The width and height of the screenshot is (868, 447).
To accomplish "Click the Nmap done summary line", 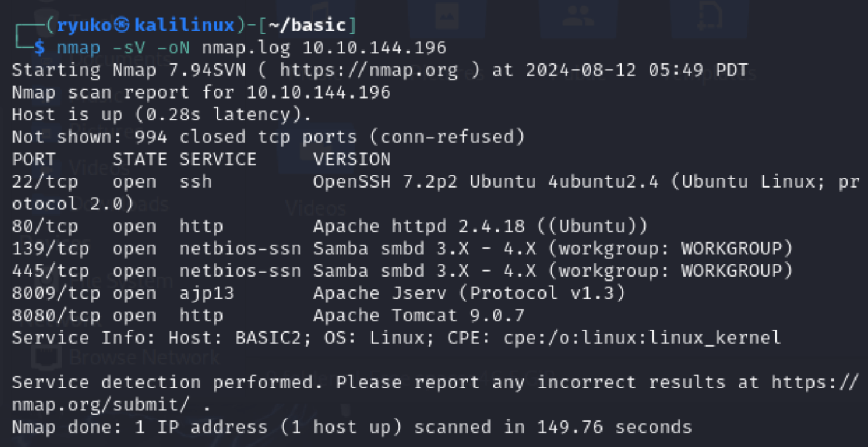I will click(x=352, y=427).
